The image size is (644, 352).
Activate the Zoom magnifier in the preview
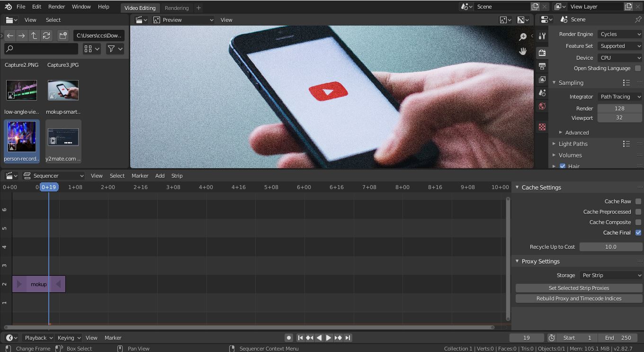point(523,36)
